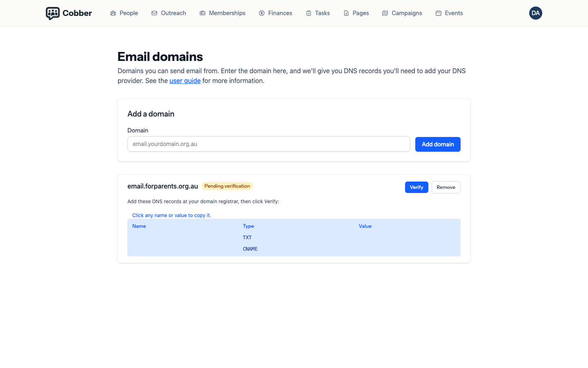Remove the email.forparents.org.au domain
Viewport: 588px width, 368px height.
[x=446, y=187]
